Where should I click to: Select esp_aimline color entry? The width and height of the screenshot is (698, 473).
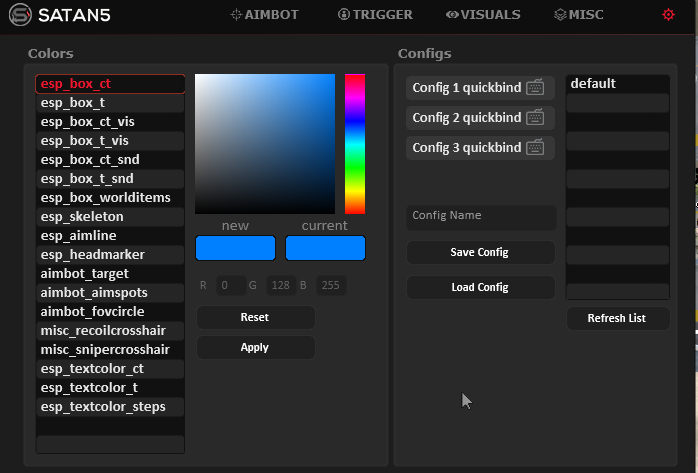[x=110, y=235]
